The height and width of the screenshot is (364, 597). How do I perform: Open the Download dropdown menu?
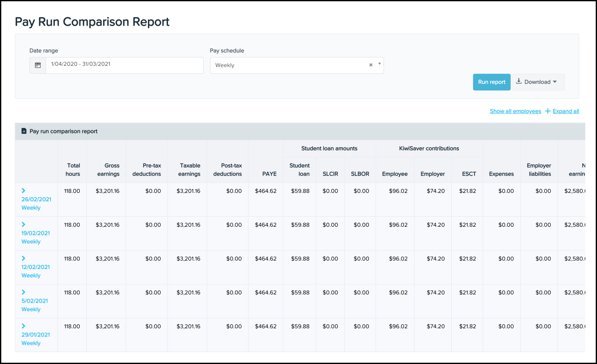[x=538, y=82]
